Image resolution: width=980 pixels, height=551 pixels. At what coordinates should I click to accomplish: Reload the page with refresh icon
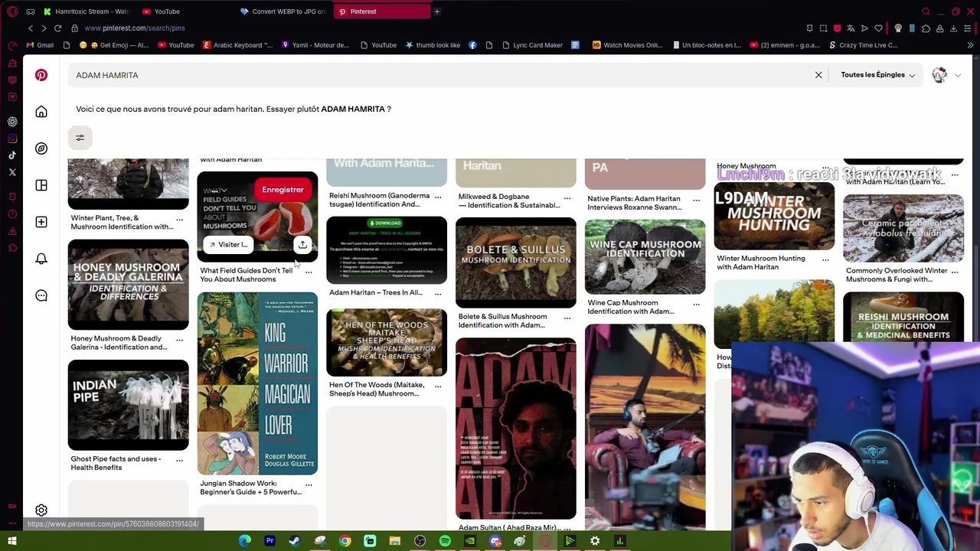(x=57, y=28)
